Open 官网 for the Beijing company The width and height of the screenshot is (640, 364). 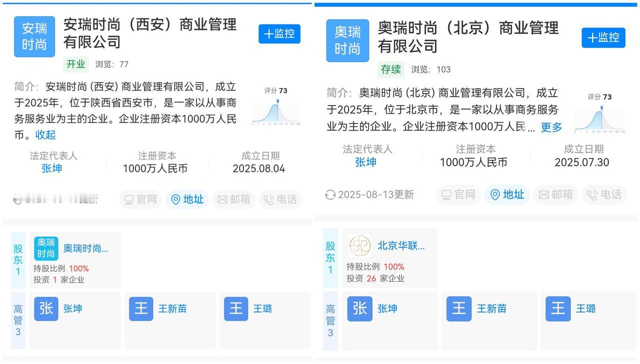pyautogui.click(x=458, y=194)
